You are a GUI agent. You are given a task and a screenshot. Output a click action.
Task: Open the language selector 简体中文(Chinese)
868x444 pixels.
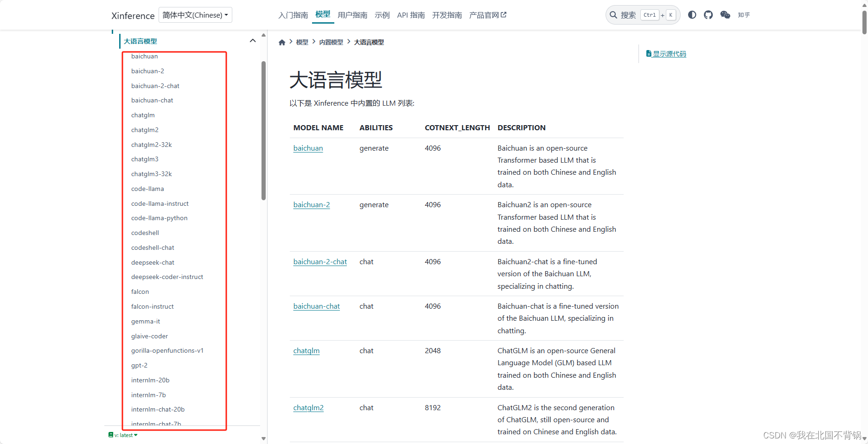click(195, 15)
